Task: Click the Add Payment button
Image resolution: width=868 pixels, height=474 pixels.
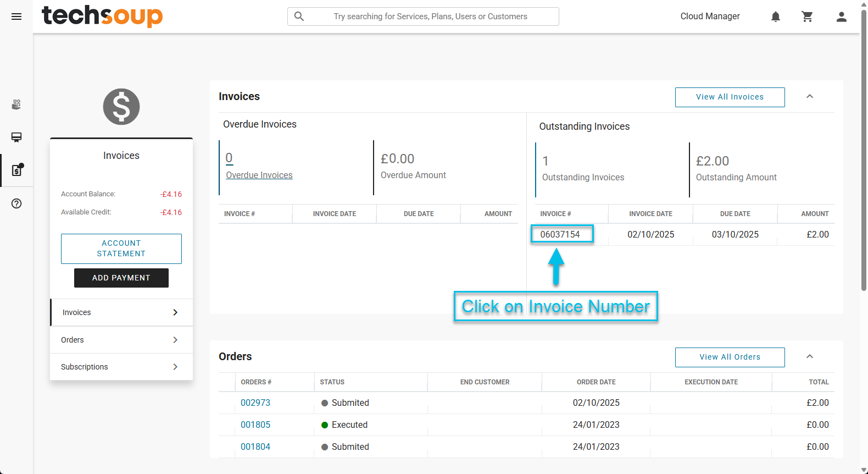Action: (x=121, y=278)
